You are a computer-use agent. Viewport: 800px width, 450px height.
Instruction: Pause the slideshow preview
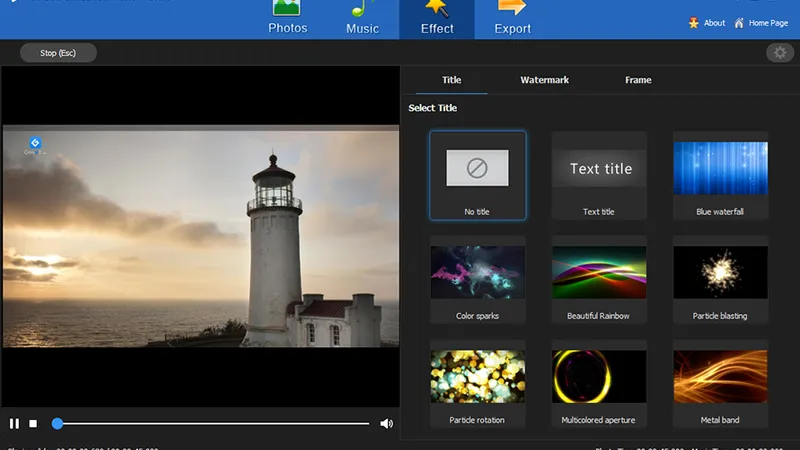(x=14, y=424)
